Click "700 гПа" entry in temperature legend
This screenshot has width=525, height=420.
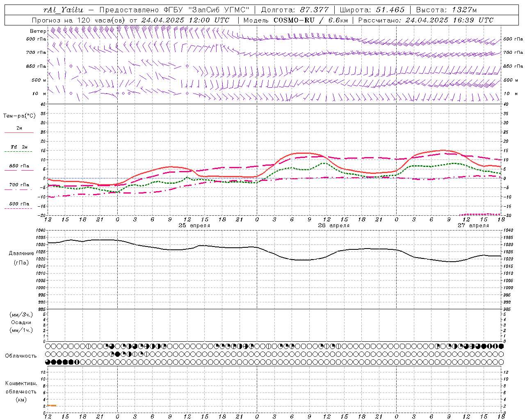point(19,185)
